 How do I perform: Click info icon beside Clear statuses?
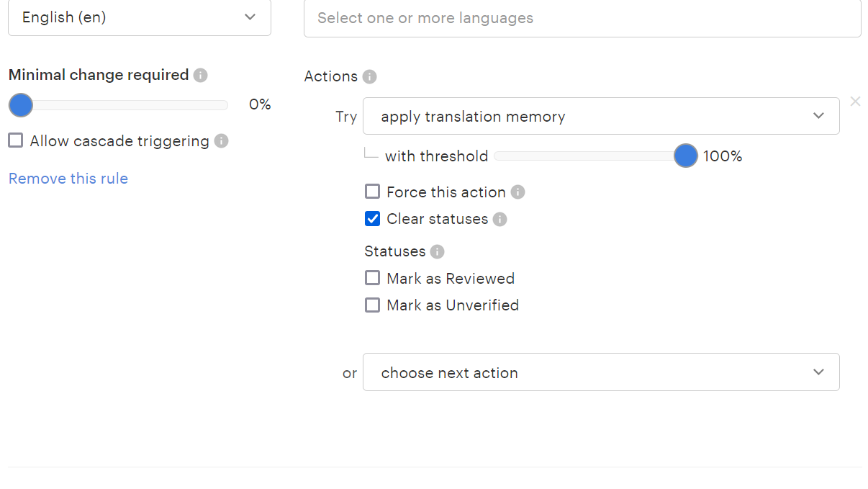[500, 219]
